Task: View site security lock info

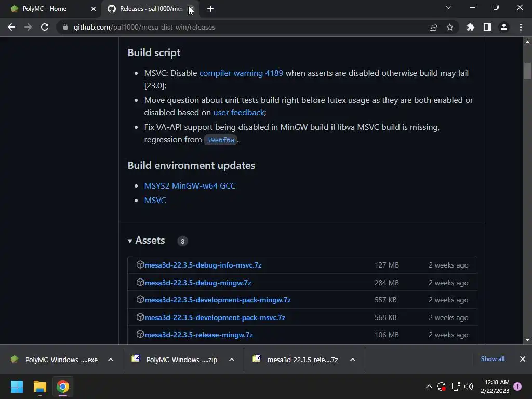Action: [x=65, y=27]
